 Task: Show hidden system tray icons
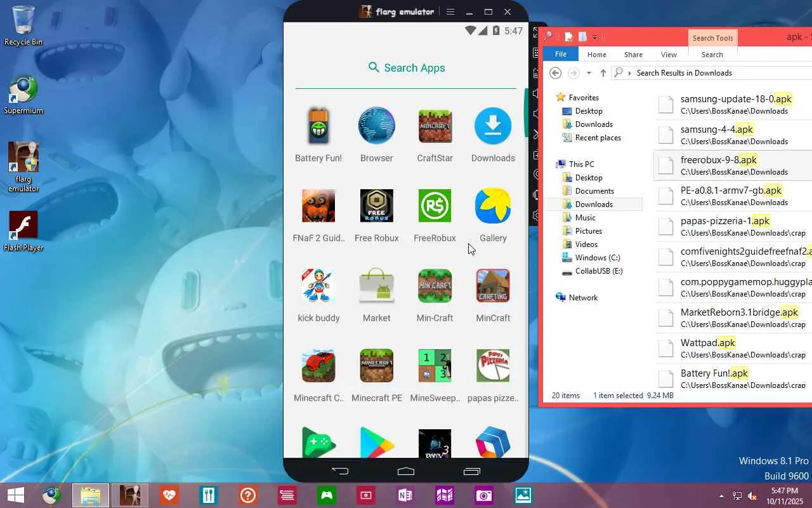(721, 496)
